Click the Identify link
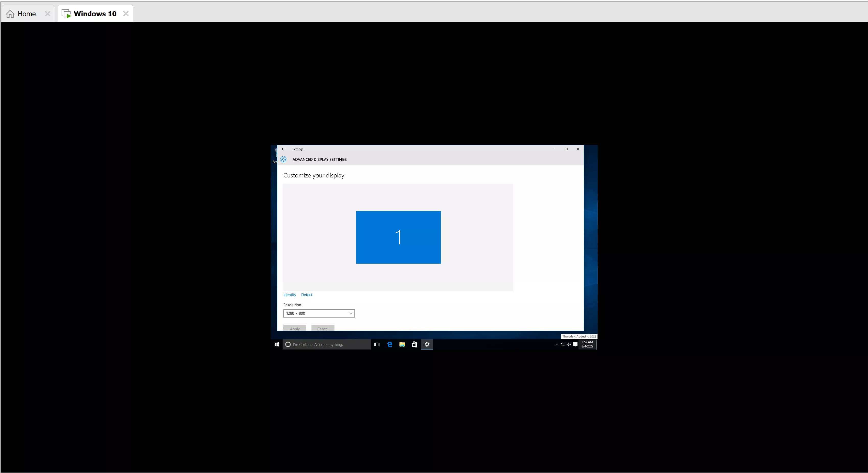Viewport: 868px width, 473px height. coord(290,295)
